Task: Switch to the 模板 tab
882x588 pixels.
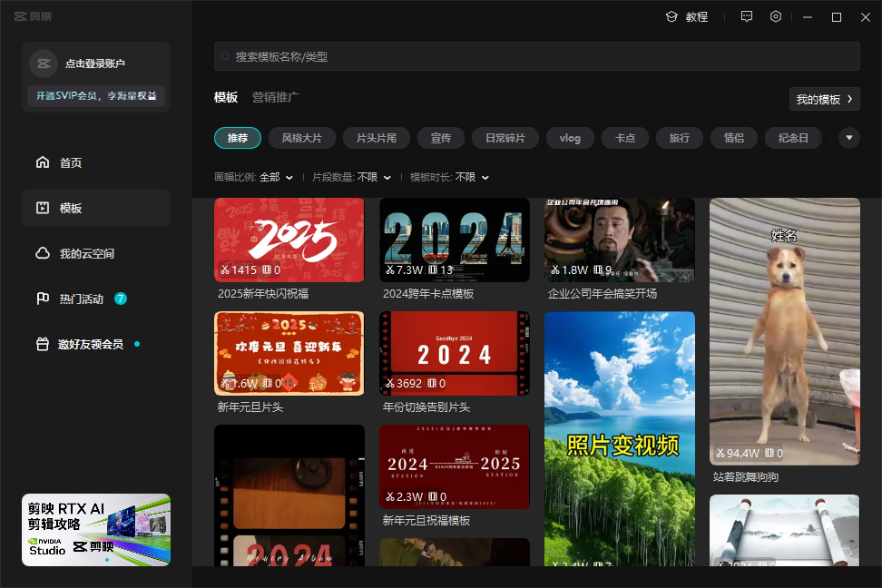Action: pos(226,97)
